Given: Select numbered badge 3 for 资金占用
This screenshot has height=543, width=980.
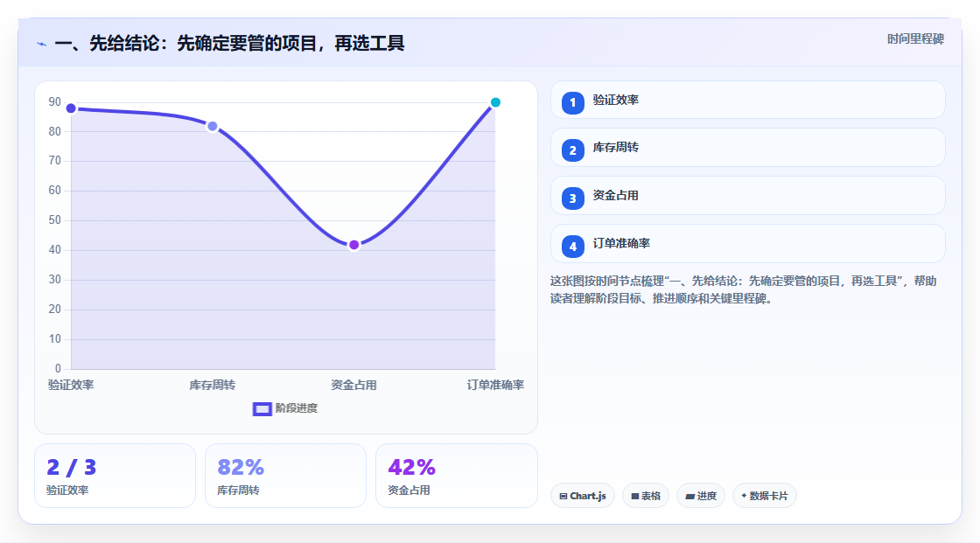Looking at the screenshot, I should pos(572,198).
